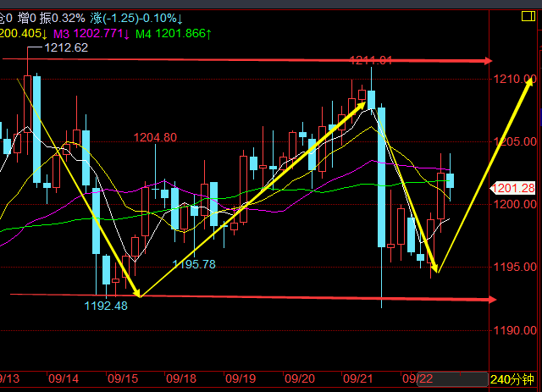Click the 1195.78 price label
This screenshot has height=392, width=542.
[x=194, y=264]
